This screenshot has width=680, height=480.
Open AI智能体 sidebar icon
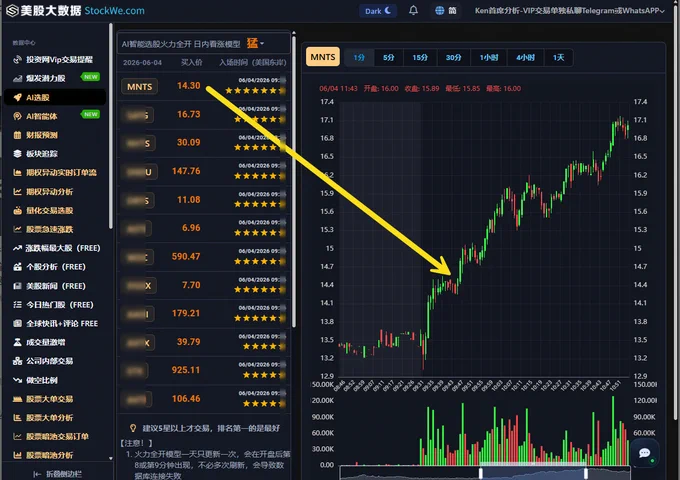click(17, 116)
